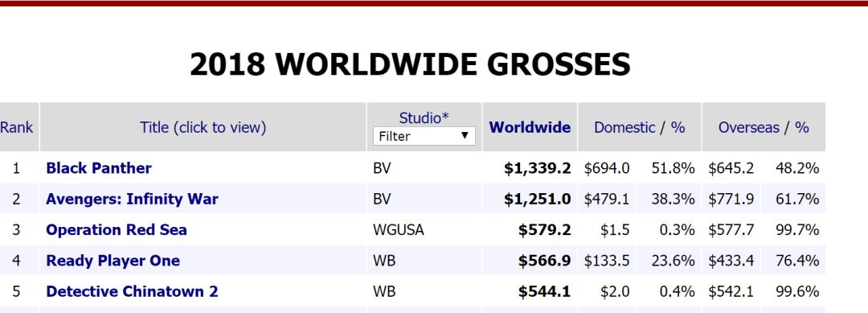Open the Black Panther title link
This screenshot has height=313, width=868.
pyautogui.click(x=99, y=168)
